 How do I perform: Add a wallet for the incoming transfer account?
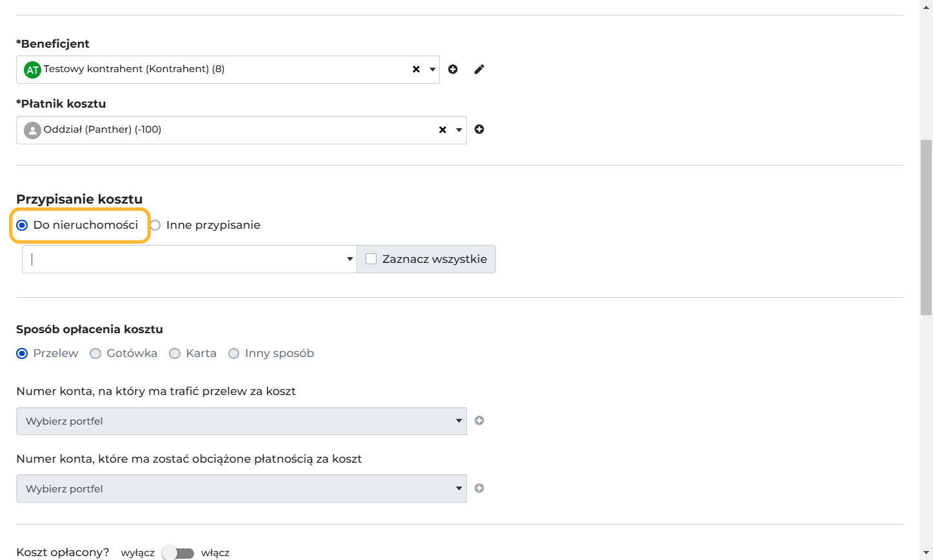click(x=479, y=421)
